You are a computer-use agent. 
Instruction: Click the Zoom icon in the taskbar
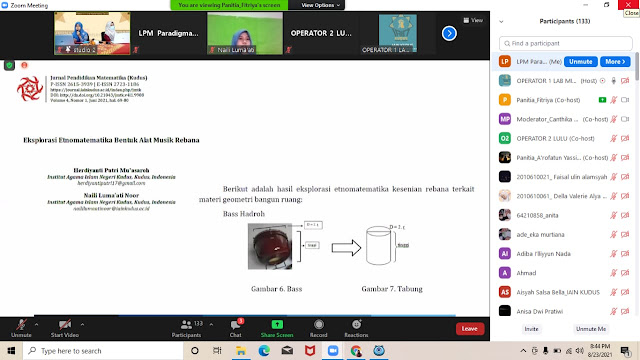333,351
